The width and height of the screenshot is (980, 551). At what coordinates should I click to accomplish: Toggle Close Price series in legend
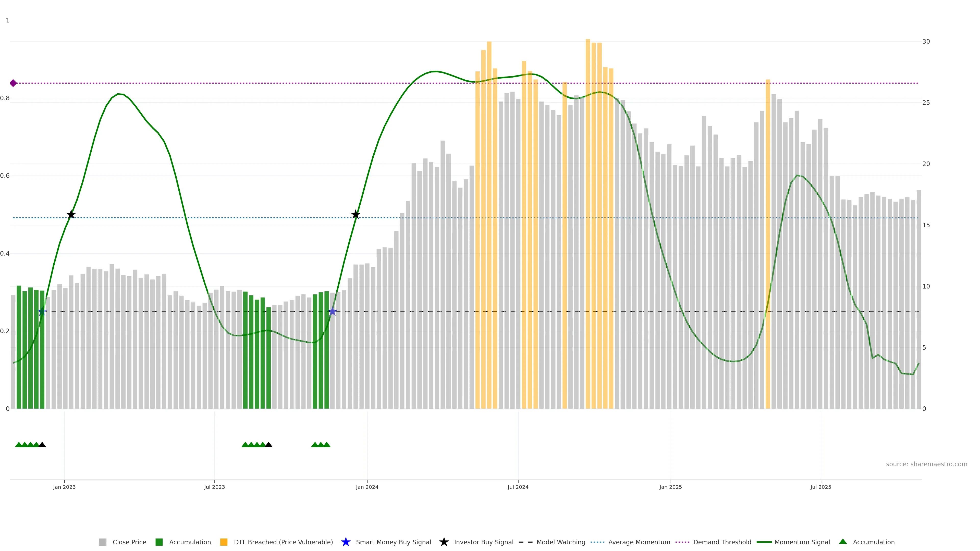point(129,542)
